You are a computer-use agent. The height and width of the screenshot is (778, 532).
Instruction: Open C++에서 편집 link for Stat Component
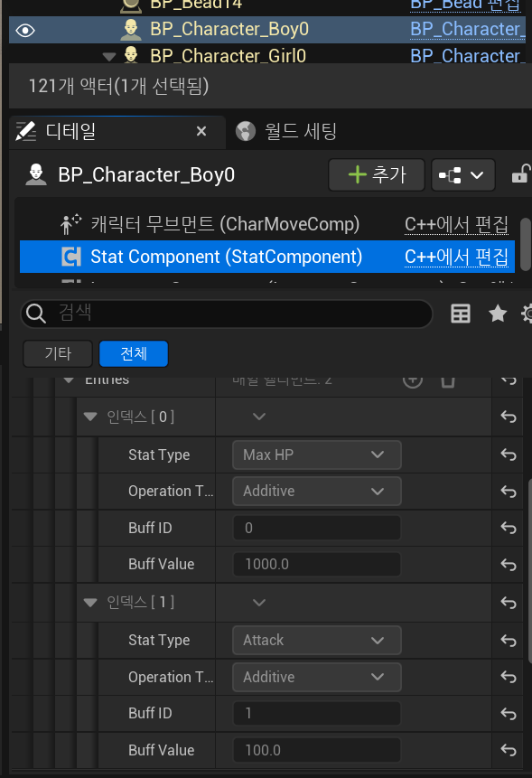[456, 257]
